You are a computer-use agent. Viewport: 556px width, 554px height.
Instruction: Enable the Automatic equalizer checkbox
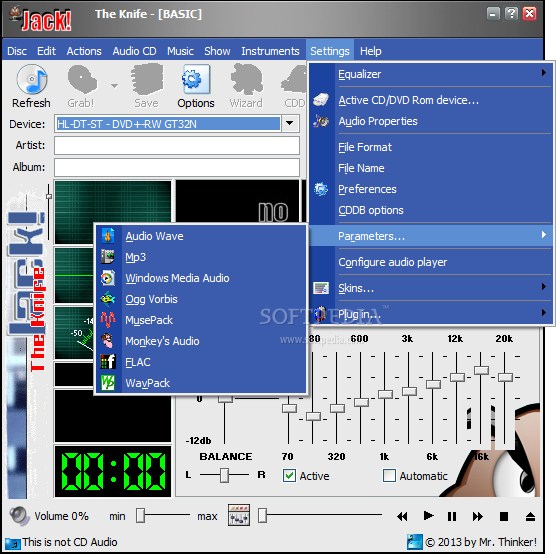coord(389,476)
